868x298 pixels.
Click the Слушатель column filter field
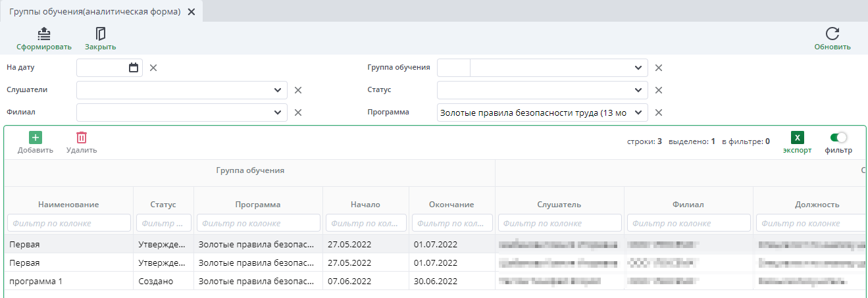(559, 223)
